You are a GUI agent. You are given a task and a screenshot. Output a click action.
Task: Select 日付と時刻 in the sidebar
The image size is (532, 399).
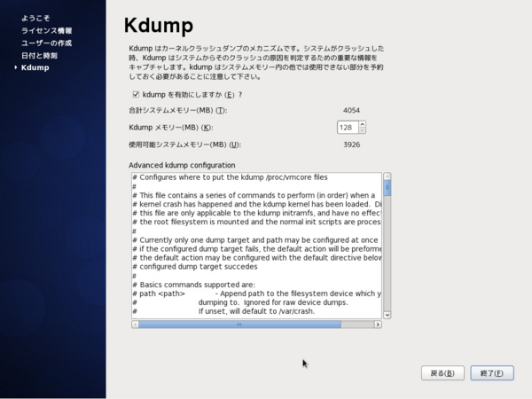click(39, 55)
